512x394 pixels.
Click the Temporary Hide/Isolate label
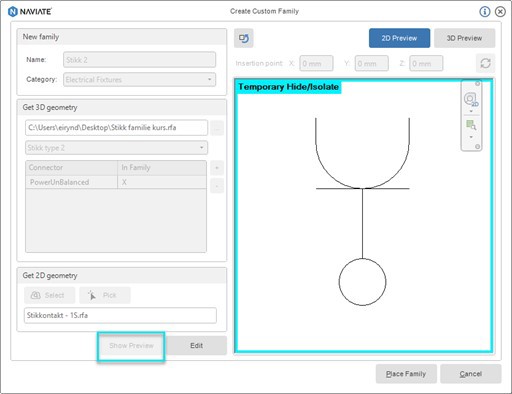point(288,87)
